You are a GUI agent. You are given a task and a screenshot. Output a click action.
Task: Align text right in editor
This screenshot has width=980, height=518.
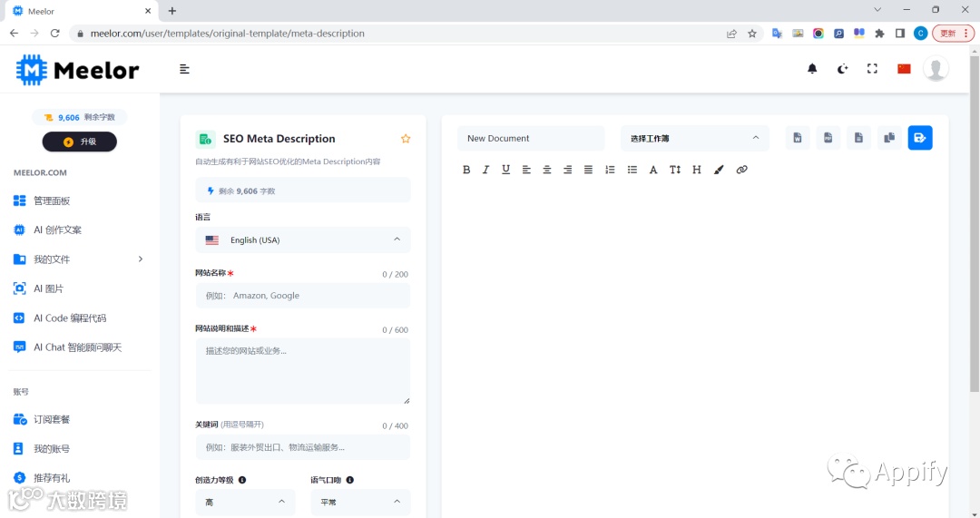[567, 170]
